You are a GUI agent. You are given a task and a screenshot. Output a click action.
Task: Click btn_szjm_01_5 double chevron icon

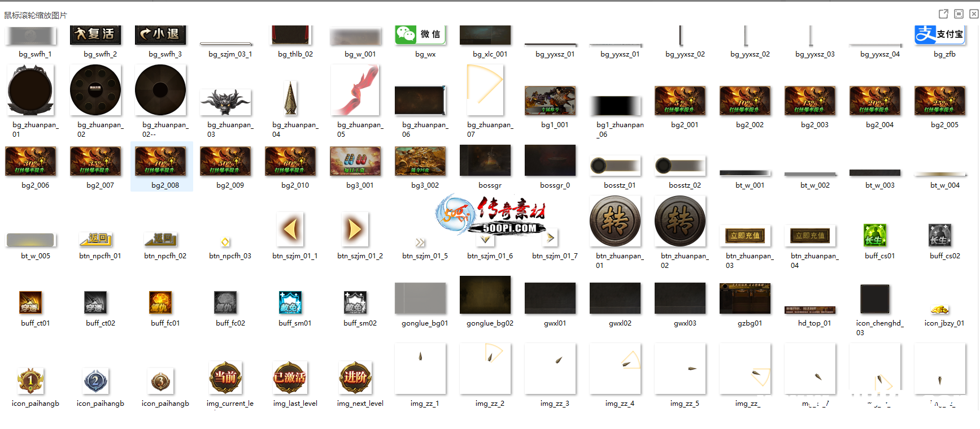[x=420, y=242]
